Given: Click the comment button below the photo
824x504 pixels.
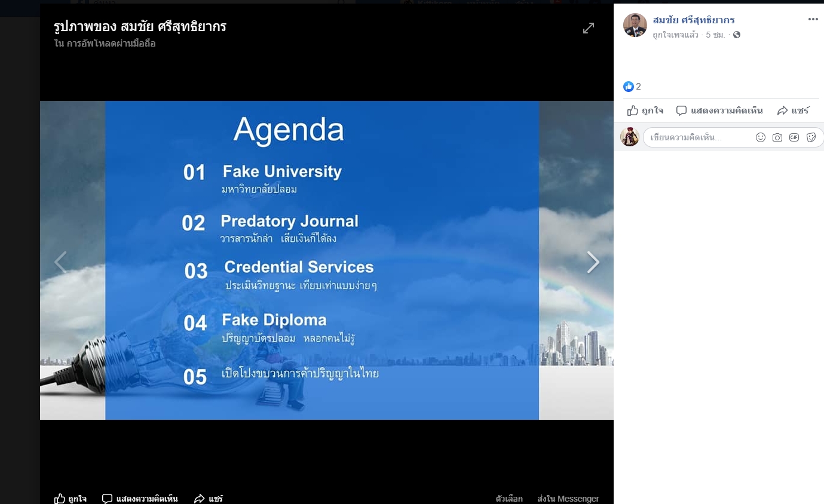Looking at the screenshot, I should [x=140, y=498].
